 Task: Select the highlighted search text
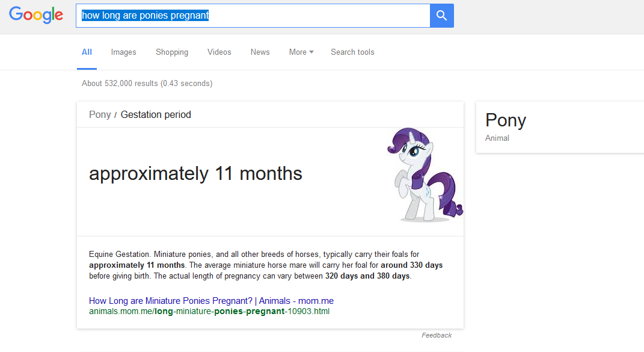pos(143,15)
